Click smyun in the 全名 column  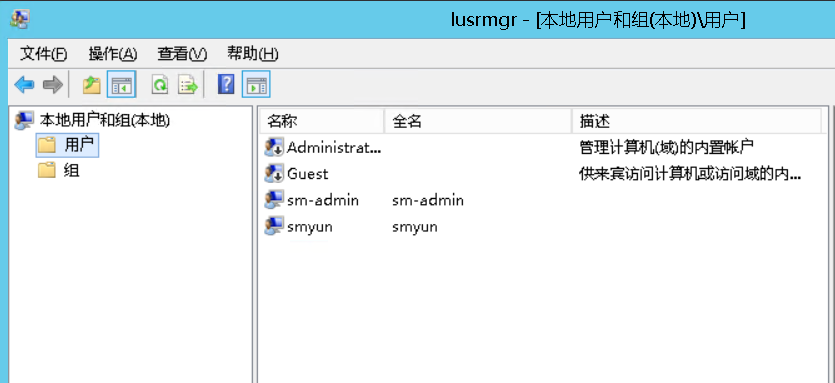(415, 227)
